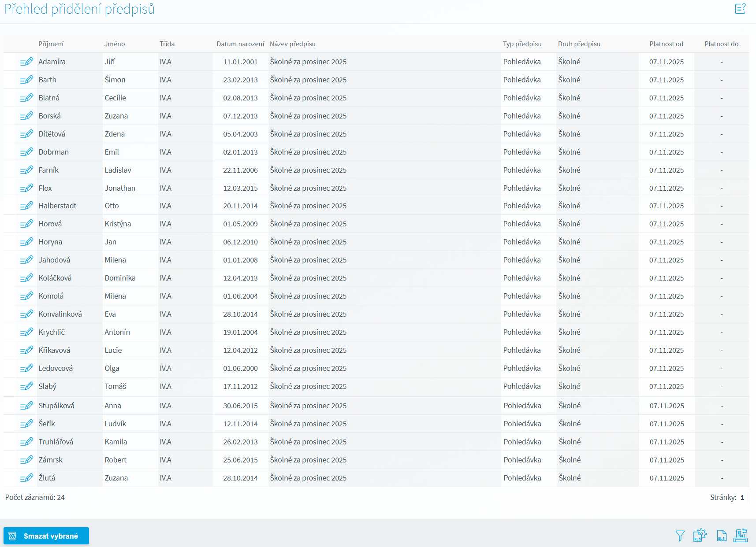Screen dimensions: 756x547
Task: Open the help icon beside page title
Action: coord(740,9)
